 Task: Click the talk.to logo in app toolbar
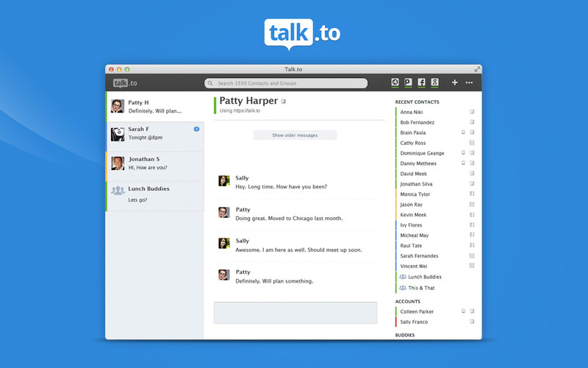tap(125, 83)
